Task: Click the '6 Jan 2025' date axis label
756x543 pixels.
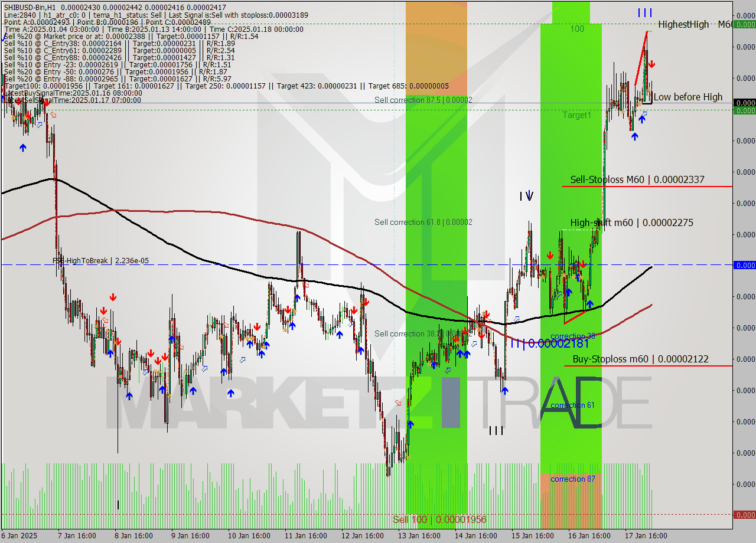Action: (x=19, y=536)
